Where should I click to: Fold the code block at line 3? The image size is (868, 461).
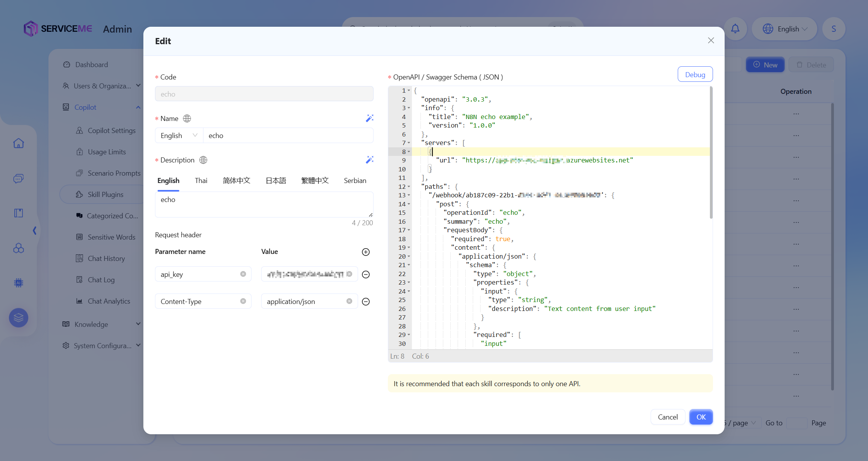click(409, 108)
